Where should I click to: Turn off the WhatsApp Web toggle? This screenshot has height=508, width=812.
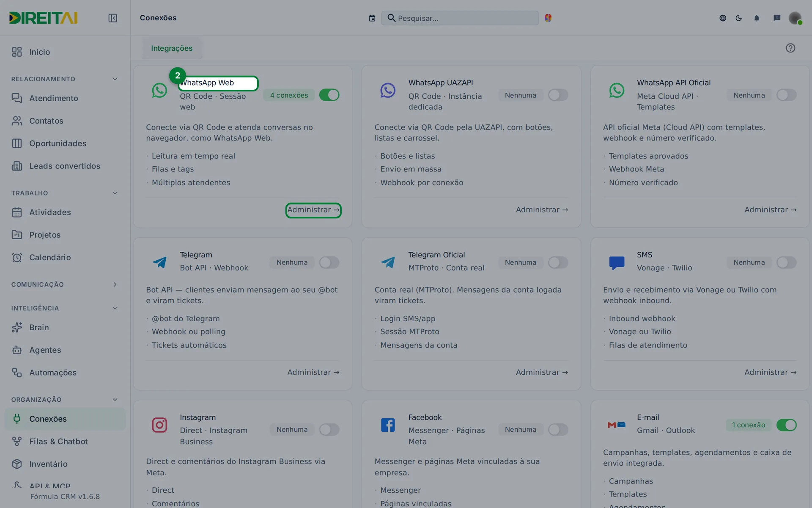(329, 95)
